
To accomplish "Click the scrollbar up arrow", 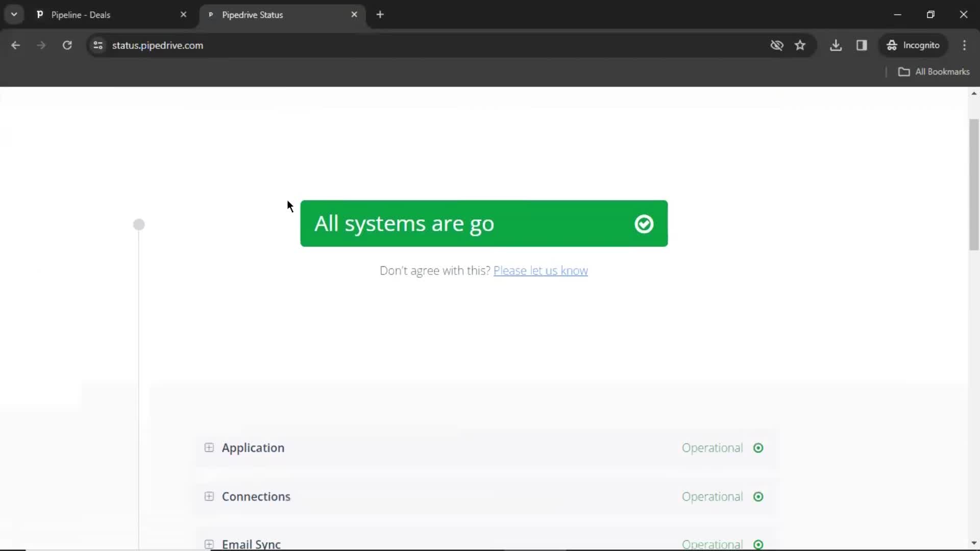I will [974, 93].
